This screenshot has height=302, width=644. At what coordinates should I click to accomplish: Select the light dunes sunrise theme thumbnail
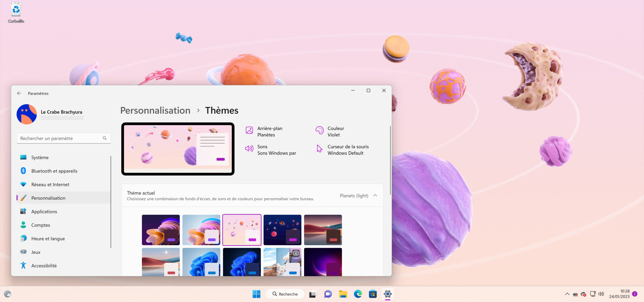(161, 262)
